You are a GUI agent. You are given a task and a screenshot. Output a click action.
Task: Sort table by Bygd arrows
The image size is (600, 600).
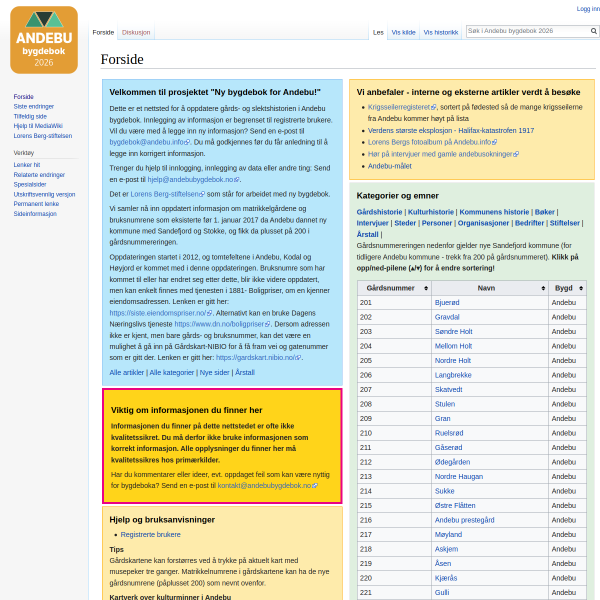point(581,288)
